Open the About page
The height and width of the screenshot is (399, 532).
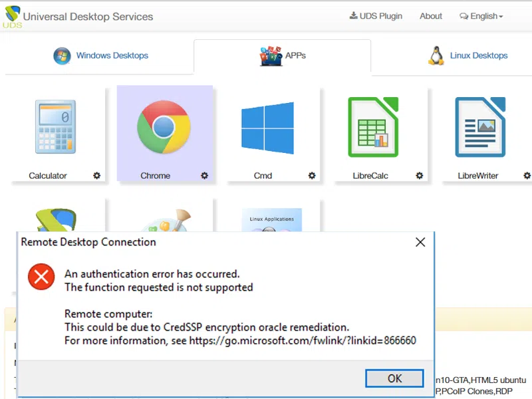pyautogui.click(x=430, y=16)
